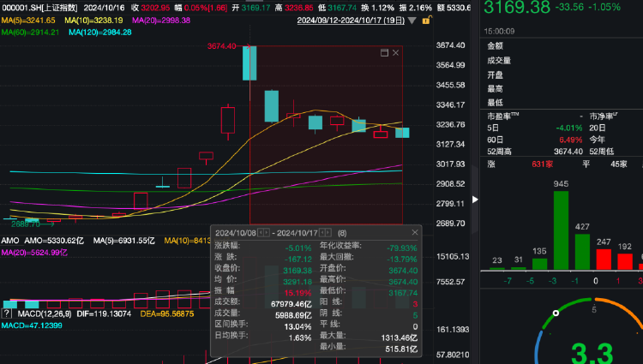
Task: Click the 5日 -4.01% change value
Action: 568,128
